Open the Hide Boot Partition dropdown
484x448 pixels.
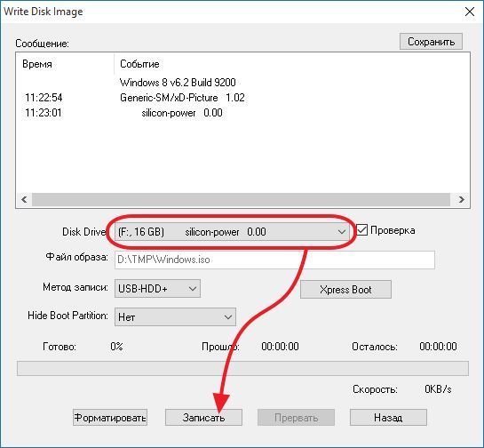click(x=175, y=317)
